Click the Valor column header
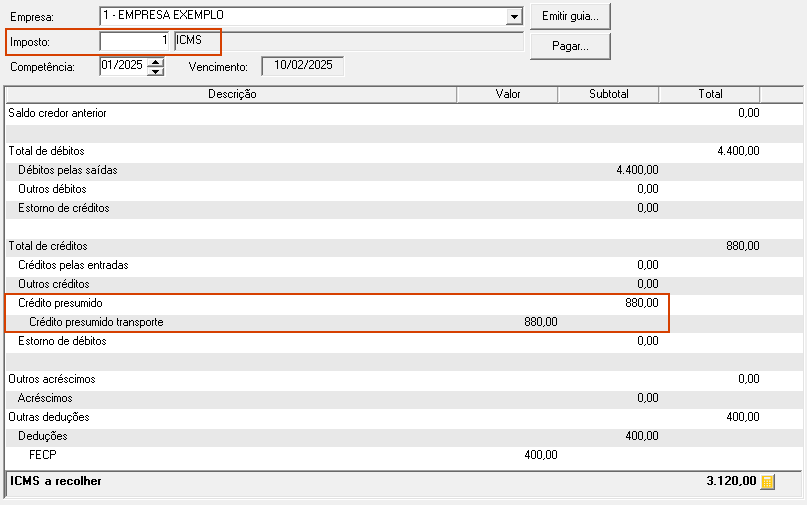Viewport: 807px width, 505px height. click(507, 94)
